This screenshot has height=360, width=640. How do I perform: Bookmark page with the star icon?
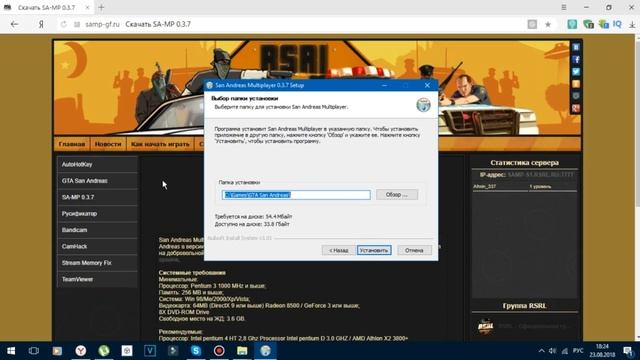coord(548,24)
